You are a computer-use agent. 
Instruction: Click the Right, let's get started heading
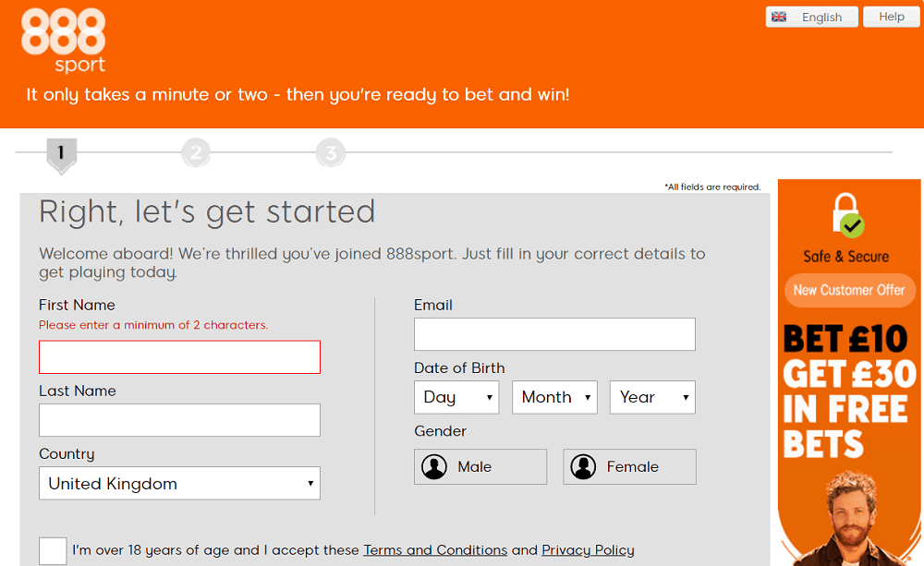tap(207, 211)
